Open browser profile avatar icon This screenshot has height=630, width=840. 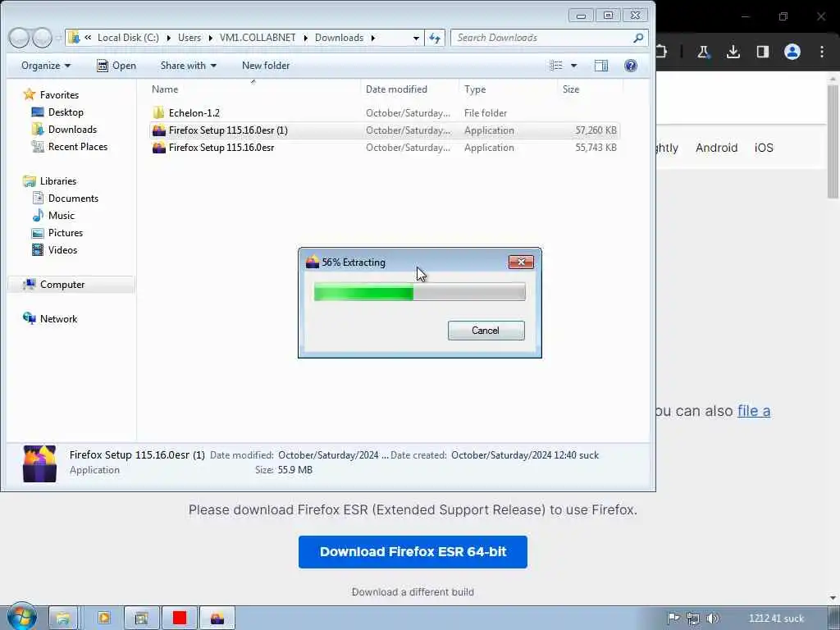pyautogui.click(x=792, y=52)
